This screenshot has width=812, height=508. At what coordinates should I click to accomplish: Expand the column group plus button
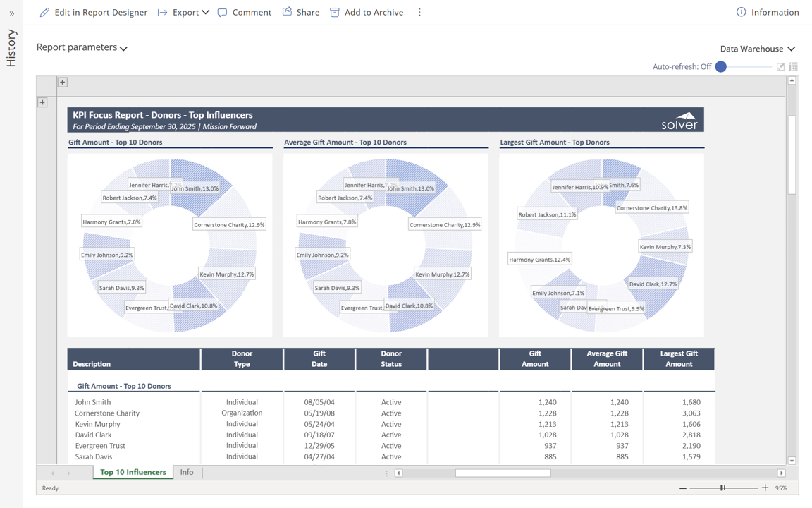pyautogui.click(x=63, y=83)
